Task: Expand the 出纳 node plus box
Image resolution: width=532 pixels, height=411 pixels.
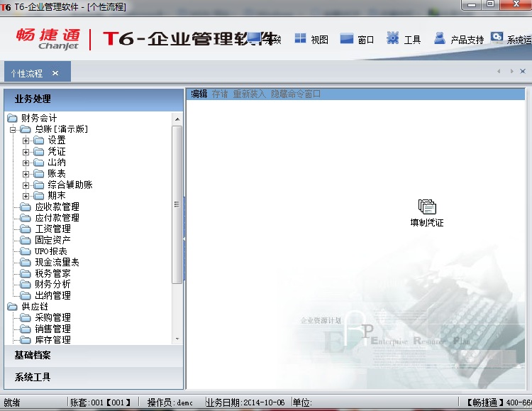Action: click(26, 163)
